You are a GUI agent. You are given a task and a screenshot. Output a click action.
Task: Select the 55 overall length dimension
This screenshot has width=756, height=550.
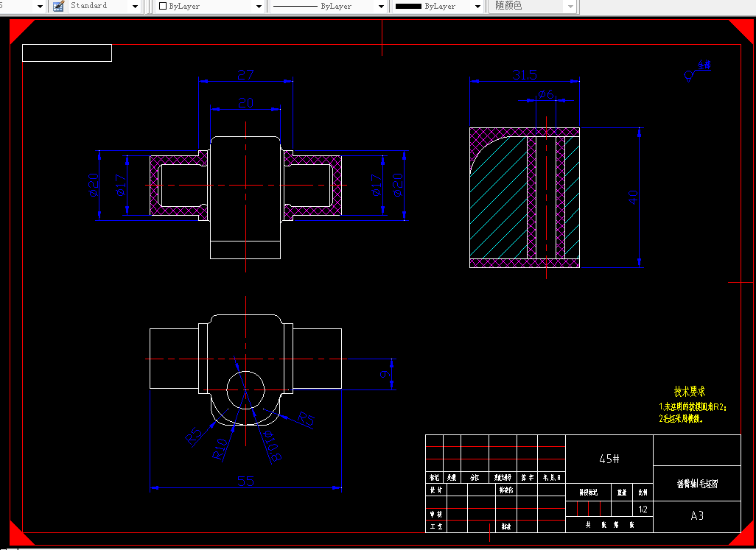[245, 481]
